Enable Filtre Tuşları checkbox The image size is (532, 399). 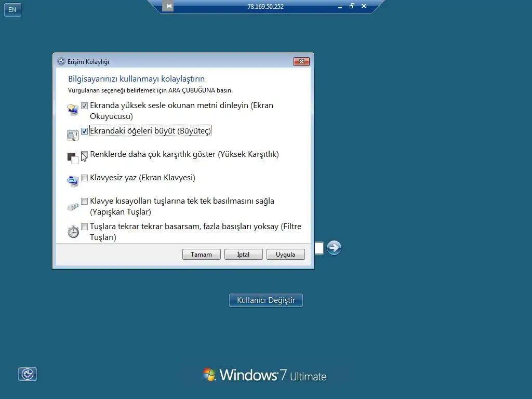pos(85,227)
